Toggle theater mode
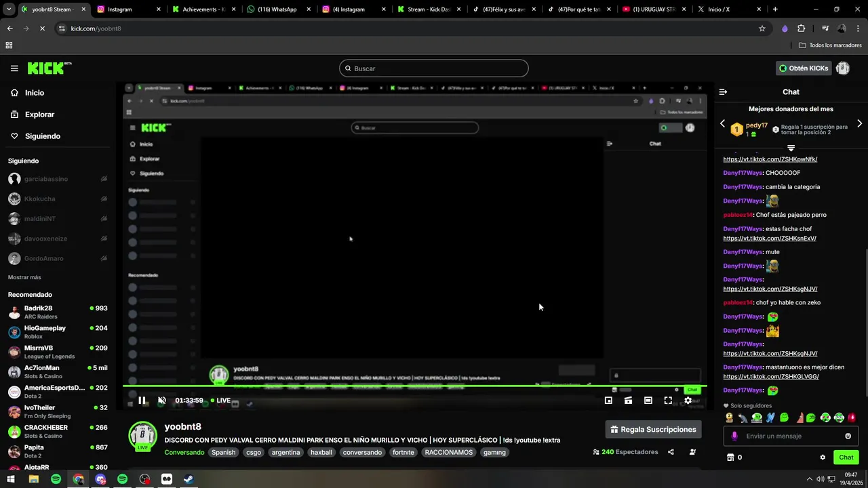The height and width of the screenshot is (488, 868). (x=648, y=401)
